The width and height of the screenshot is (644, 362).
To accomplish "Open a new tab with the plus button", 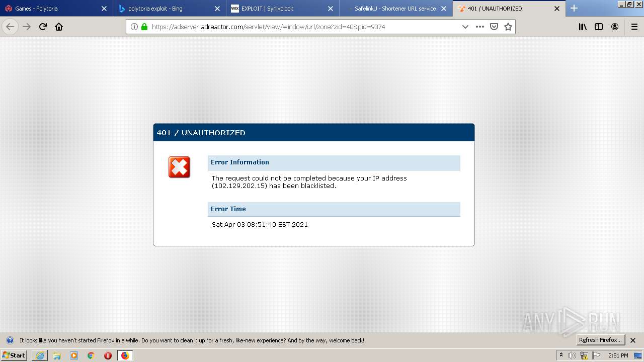I will [x=574, y=9].
